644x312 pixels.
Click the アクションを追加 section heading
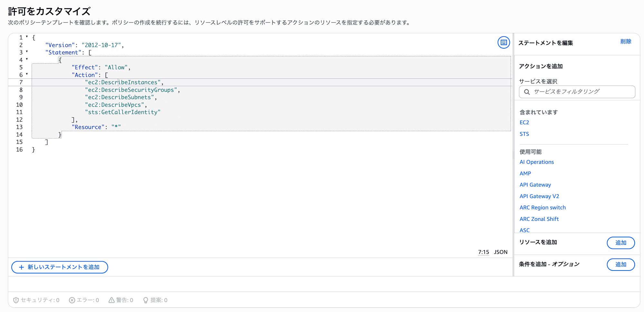point(541,66)
